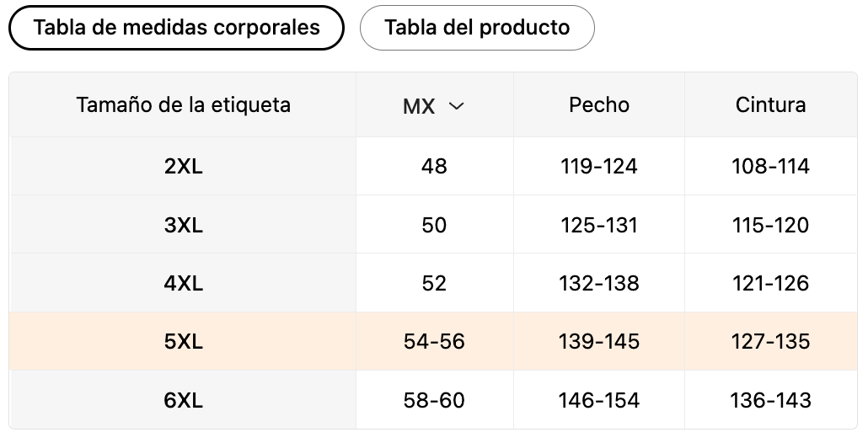Screen dimensions: 868x443
Task: Switch to Tabla de medidas corporales tab
Action: click(x=176, y=28)
